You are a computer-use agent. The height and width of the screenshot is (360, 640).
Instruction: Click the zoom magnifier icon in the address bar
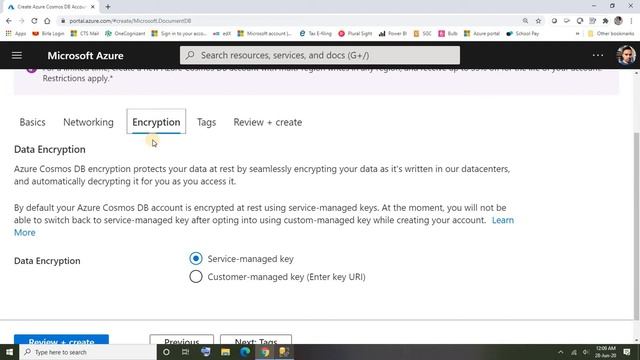tap(525, 21)
